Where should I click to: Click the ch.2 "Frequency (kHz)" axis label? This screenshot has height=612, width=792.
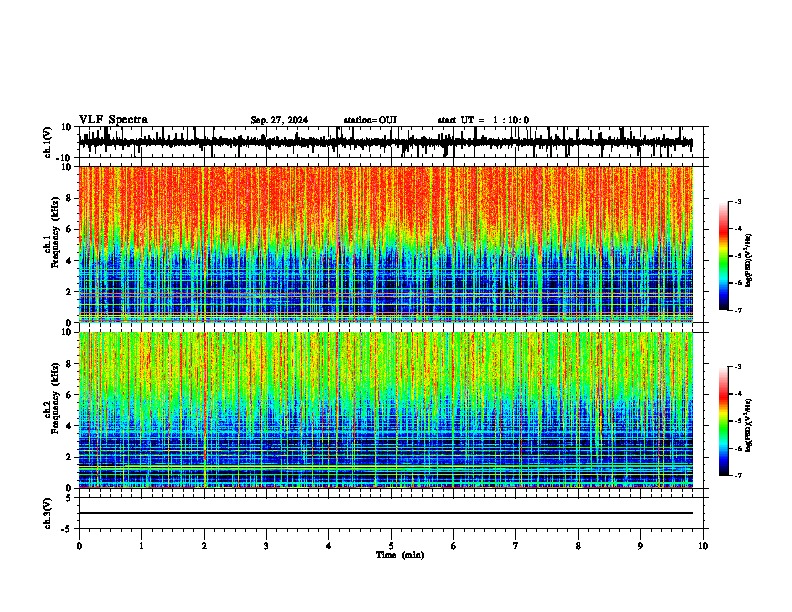(x=55, y=398)
